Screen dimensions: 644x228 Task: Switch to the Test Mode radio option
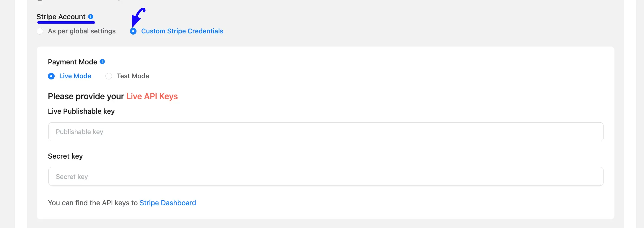point(109,76)
